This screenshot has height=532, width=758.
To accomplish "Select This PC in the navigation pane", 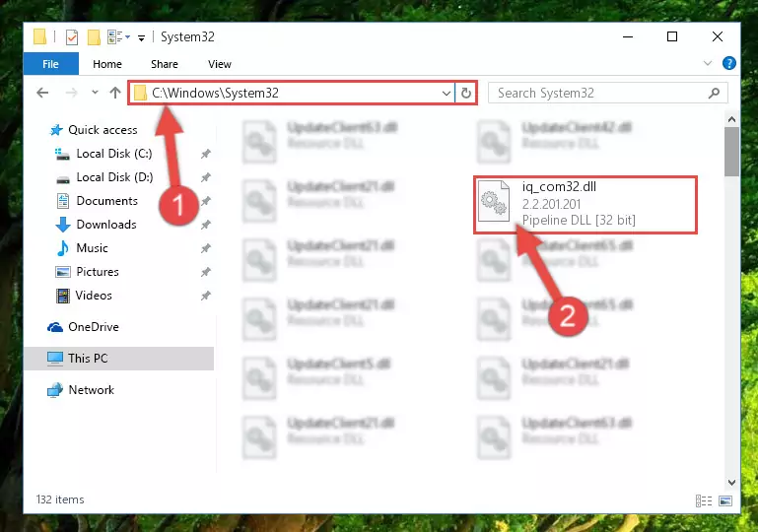I will 118,359.
